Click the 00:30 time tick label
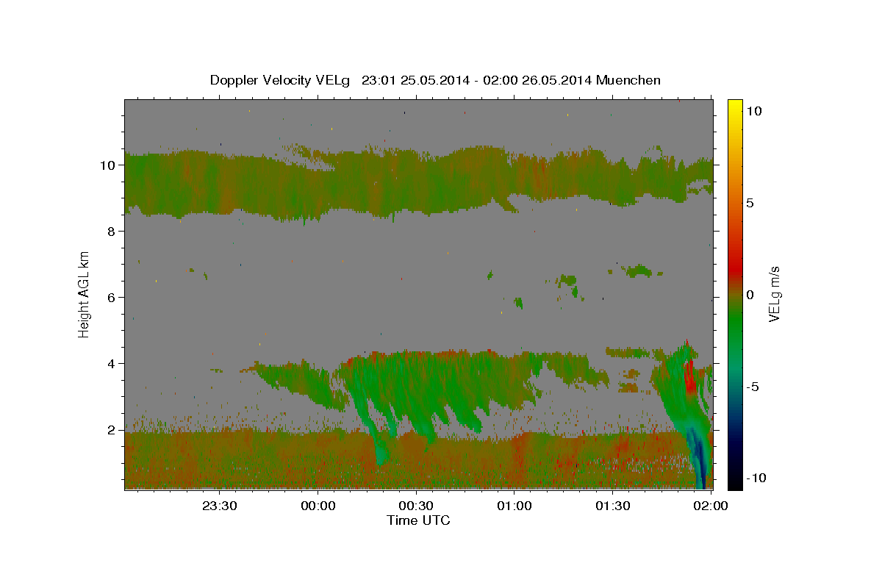 tap(416, 506)
